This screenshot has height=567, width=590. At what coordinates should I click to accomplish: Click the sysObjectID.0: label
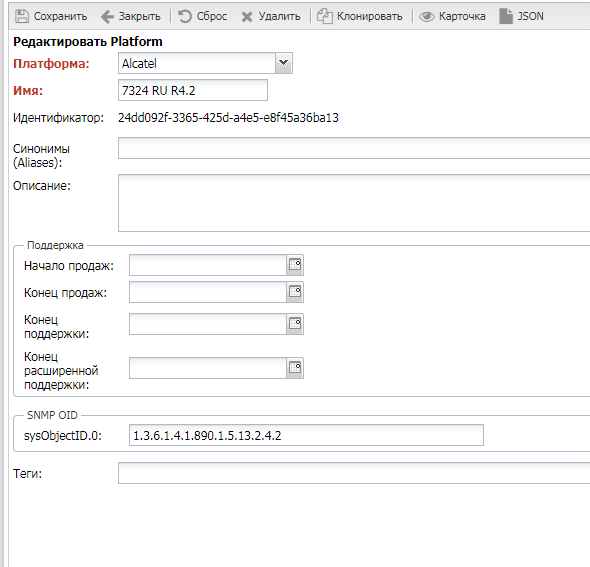[63, 436]
